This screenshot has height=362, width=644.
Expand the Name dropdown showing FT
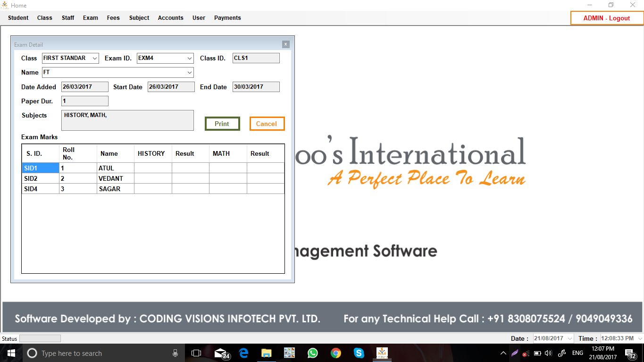[189, 72]
